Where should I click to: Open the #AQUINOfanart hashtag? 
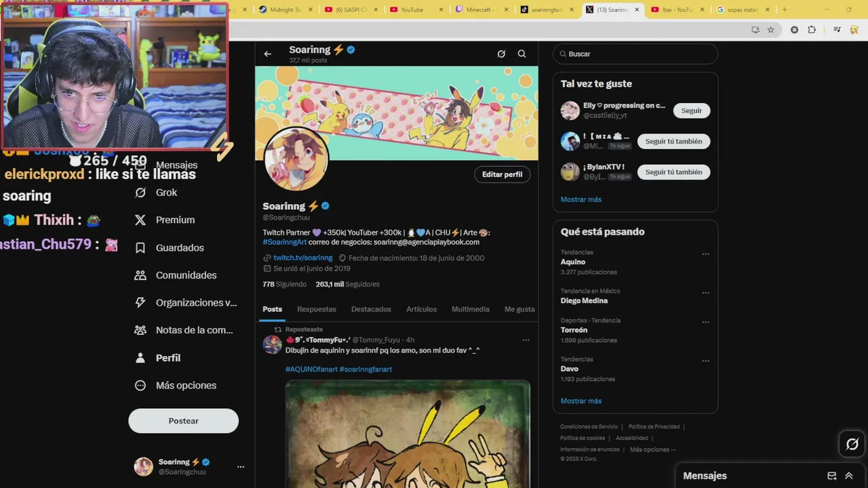pos(311,369)
